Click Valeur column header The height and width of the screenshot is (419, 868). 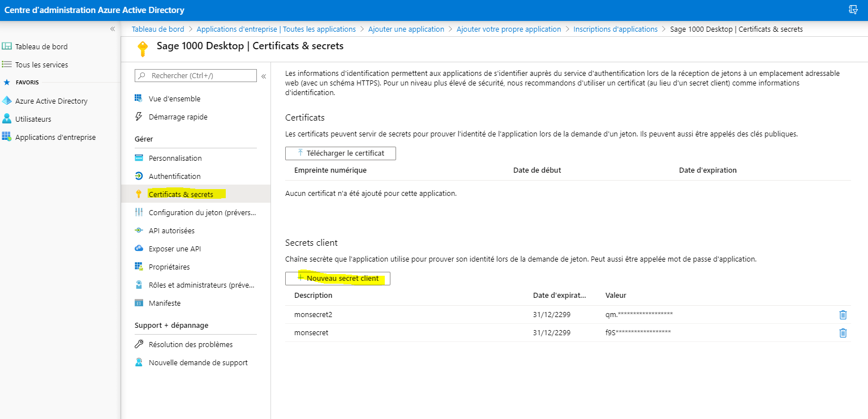616,295
